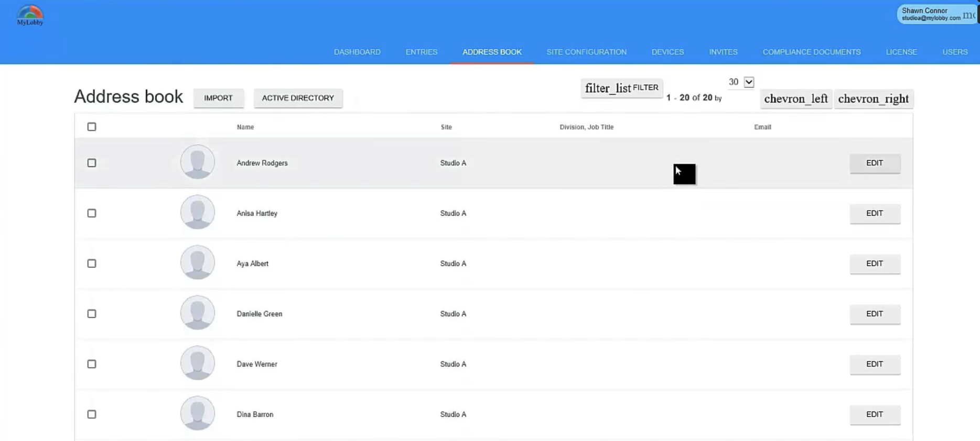Screen dimensions: 980x441
Task: Go to previous page with chevron_left
Action: click(795, 98)
